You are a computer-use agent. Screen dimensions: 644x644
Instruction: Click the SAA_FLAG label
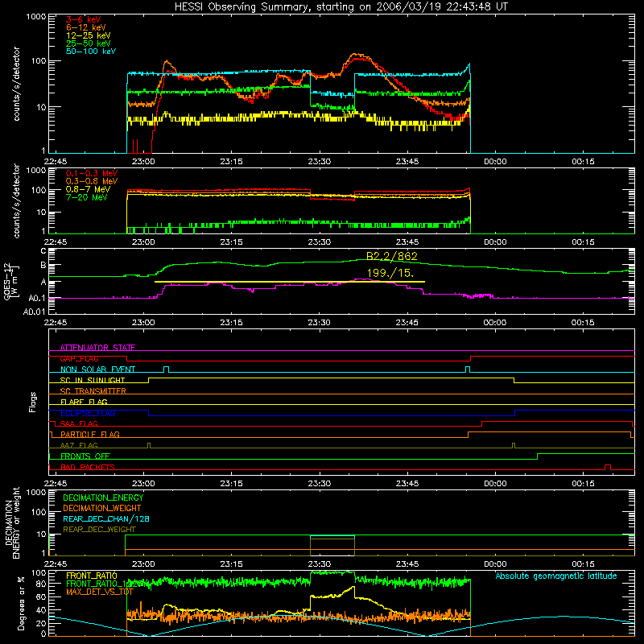click(79, 423)
